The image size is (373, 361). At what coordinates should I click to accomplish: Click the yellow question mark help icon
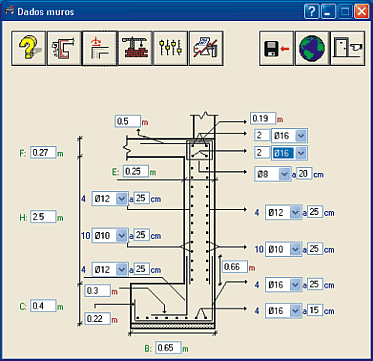click(28, 49)
